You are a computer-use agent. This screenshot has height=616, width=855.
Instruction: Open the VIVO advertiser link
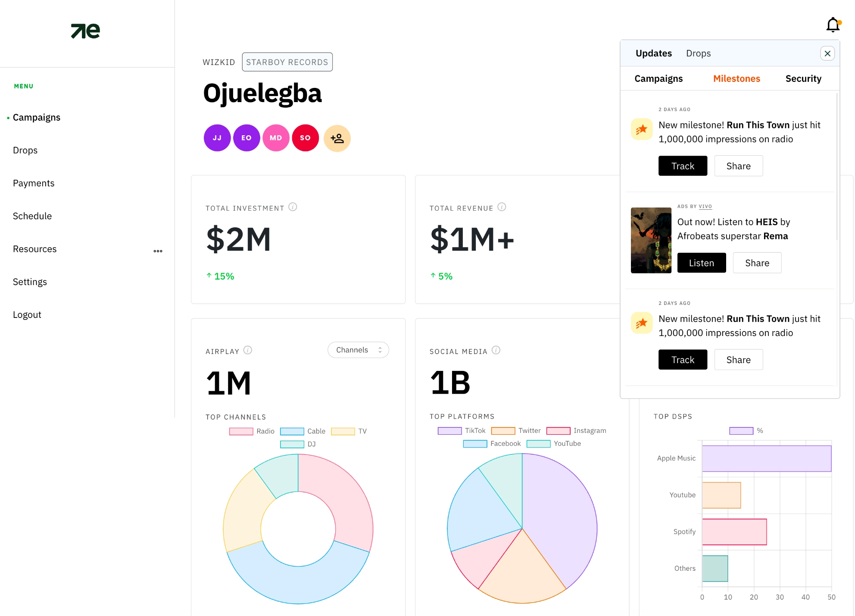705,206
